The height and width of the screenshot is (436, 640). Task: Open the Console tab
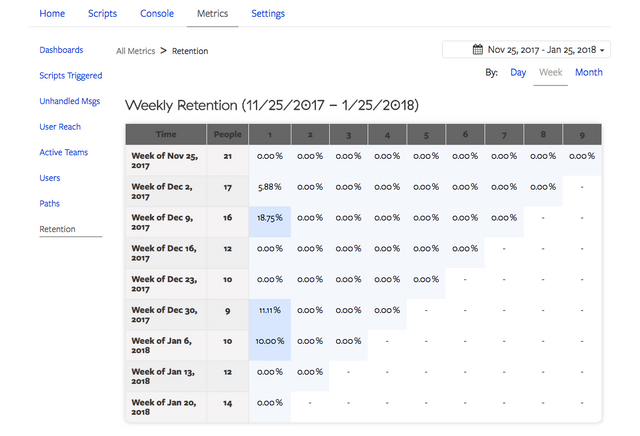click(x=156, y=14)
